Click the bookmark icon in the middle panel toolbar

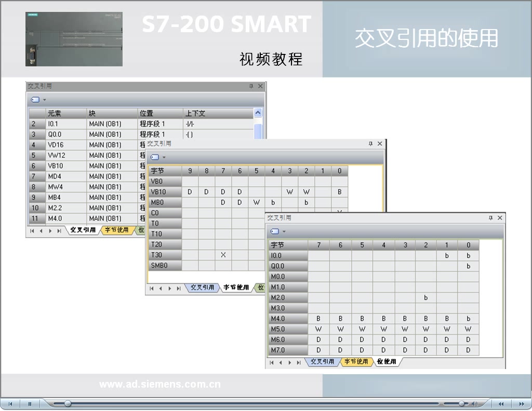(x=156, y=157)
